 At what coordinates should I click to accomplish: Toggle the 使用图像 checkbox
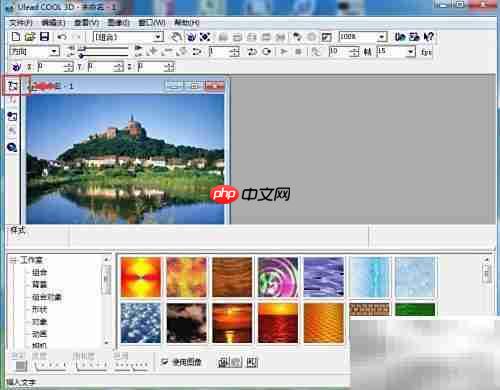point(164,362)
